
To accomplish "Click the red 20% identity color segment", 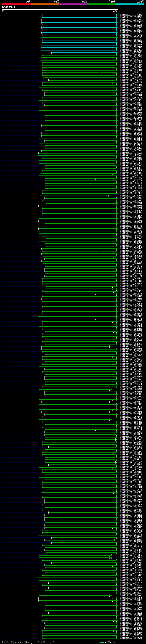I will click(16, 4).
